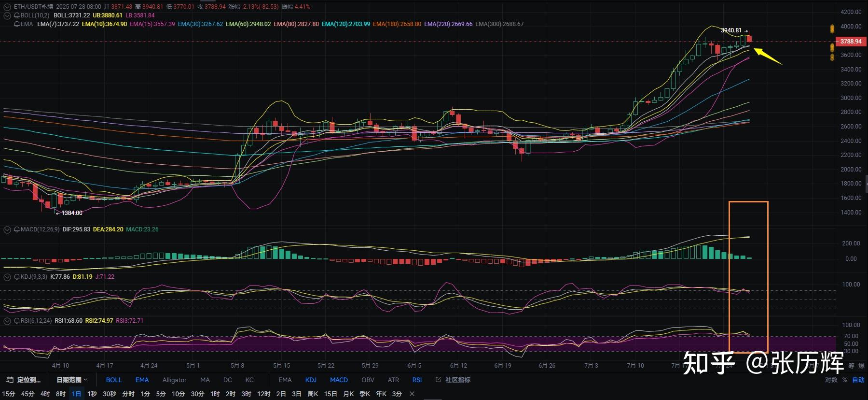
Task: Click the BOLL indicator alert bell icon
Action: (x=17, y=15)
